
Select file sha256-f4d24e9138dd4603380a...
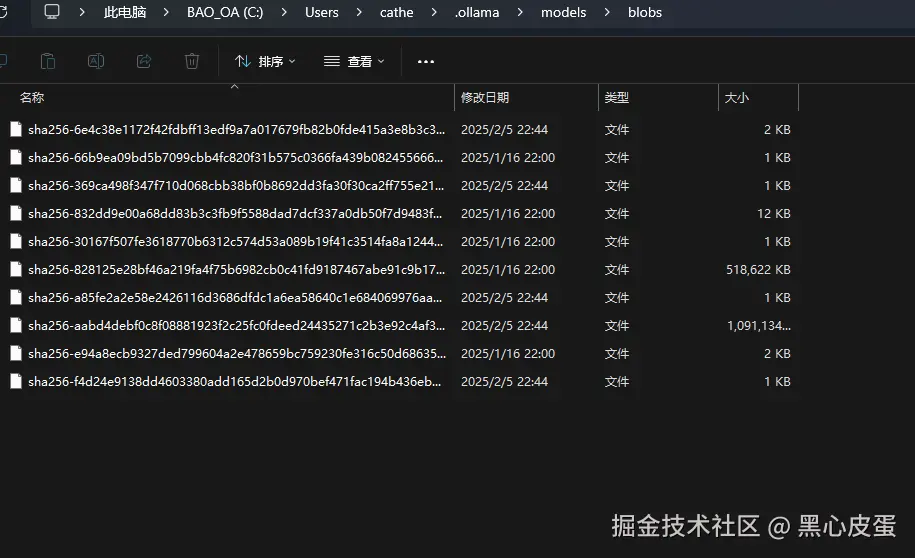[x=235, y=382]
